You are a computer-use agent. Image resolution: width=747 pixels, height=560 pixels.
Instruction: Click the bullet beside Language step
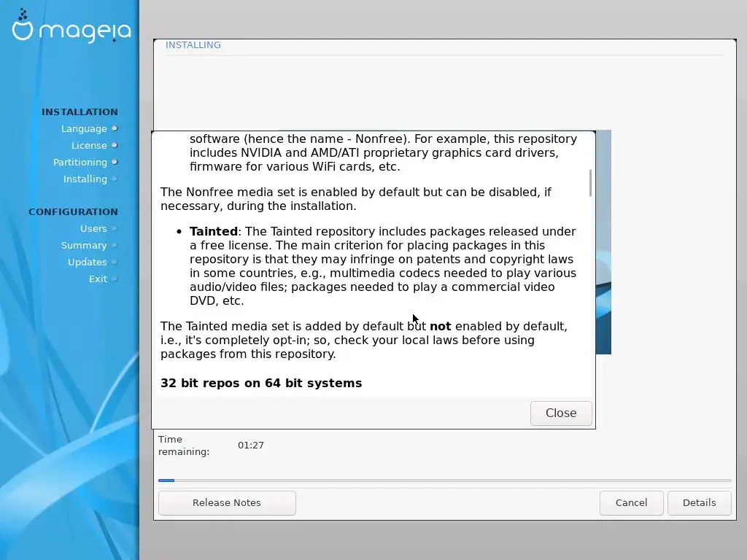pos(115,128)
